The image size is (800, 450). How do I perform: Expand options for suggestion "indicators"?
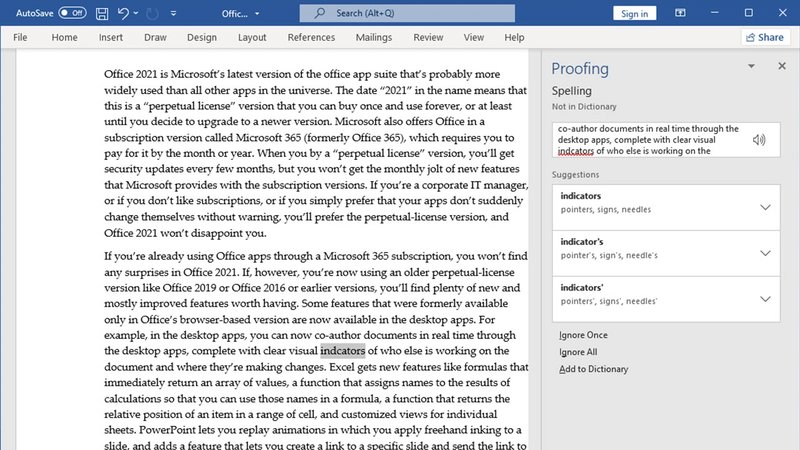[x=765, y=207]
